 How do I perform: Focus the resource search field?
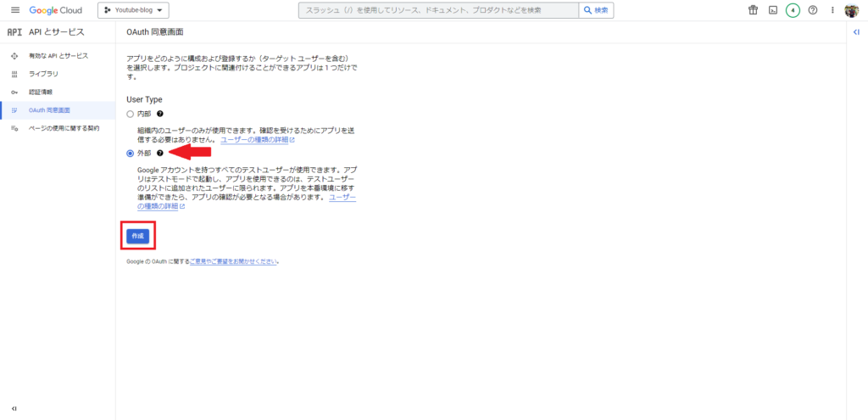click(x=438, y=10)
